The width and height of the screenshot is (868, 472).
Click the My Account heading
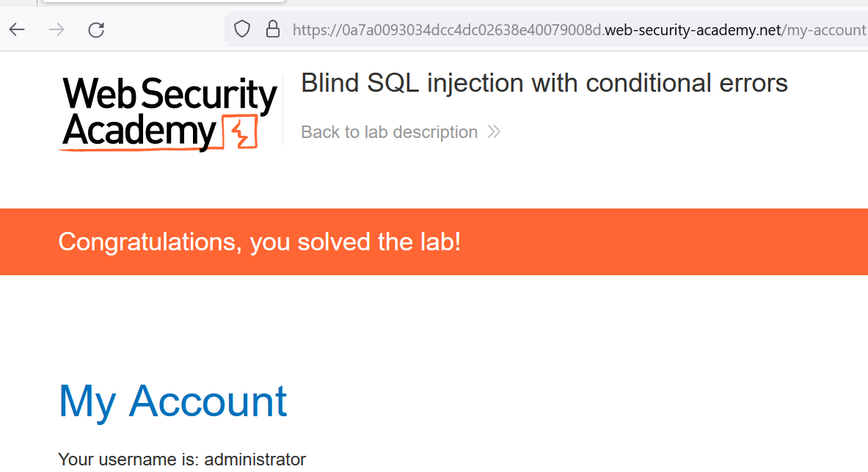tap(172, 401)
